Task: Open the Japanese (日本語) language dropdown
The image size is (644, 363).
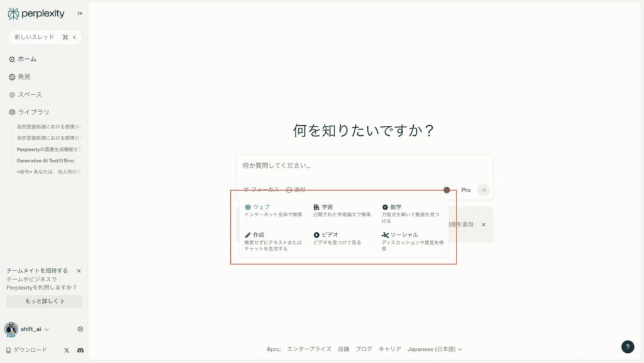Action: click(433, 349)
